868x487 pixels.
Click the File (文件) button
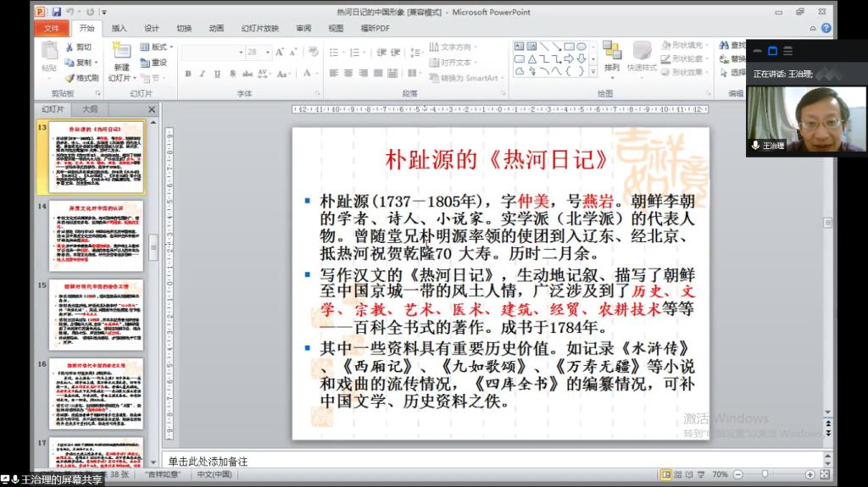click(x=52, y=28)
